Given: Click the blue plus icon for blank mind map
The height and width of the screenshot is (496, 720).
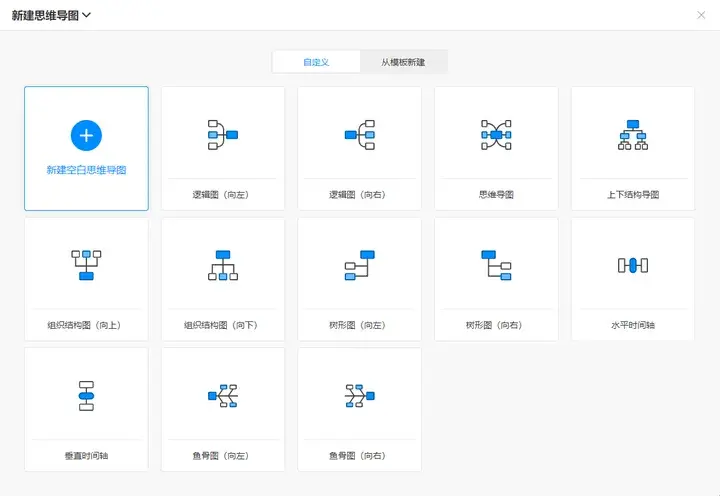Looking at the screenshot, I should tap(86, 135).
